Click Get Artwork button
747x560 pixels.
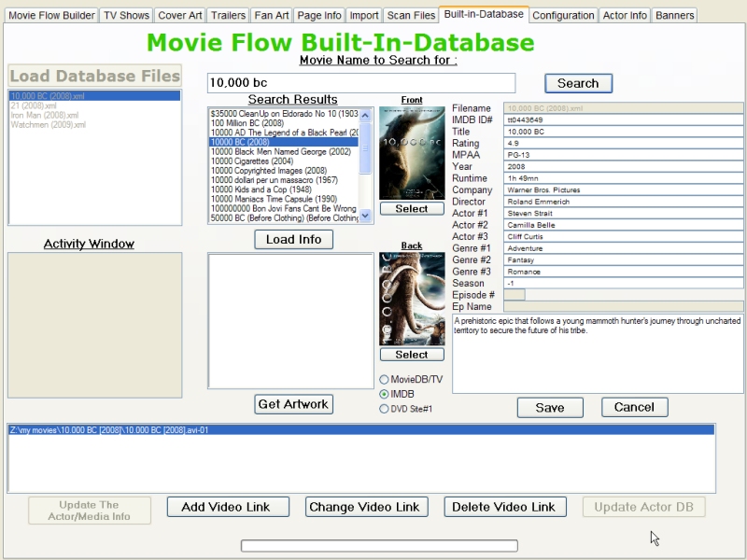tap(293, 404)
